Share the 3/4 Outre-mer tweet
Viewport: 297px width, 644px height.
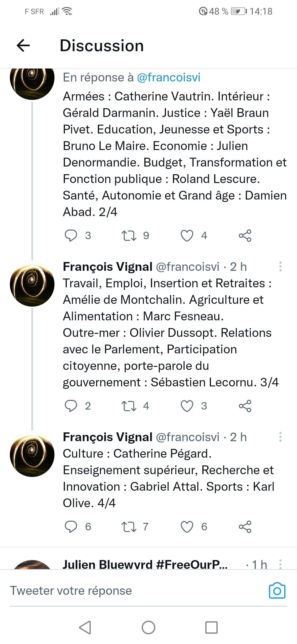pyautogui.click(x=245, y=406)
